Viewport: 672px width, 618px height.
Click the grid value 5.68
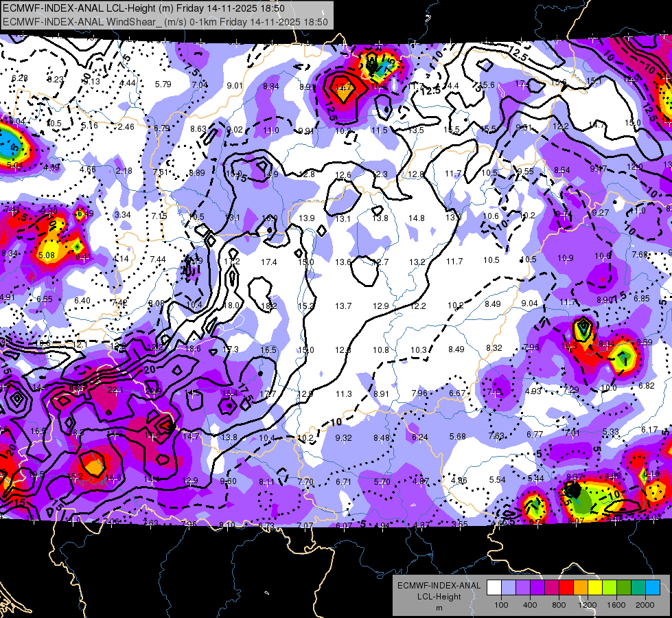[x=458, y=436]
